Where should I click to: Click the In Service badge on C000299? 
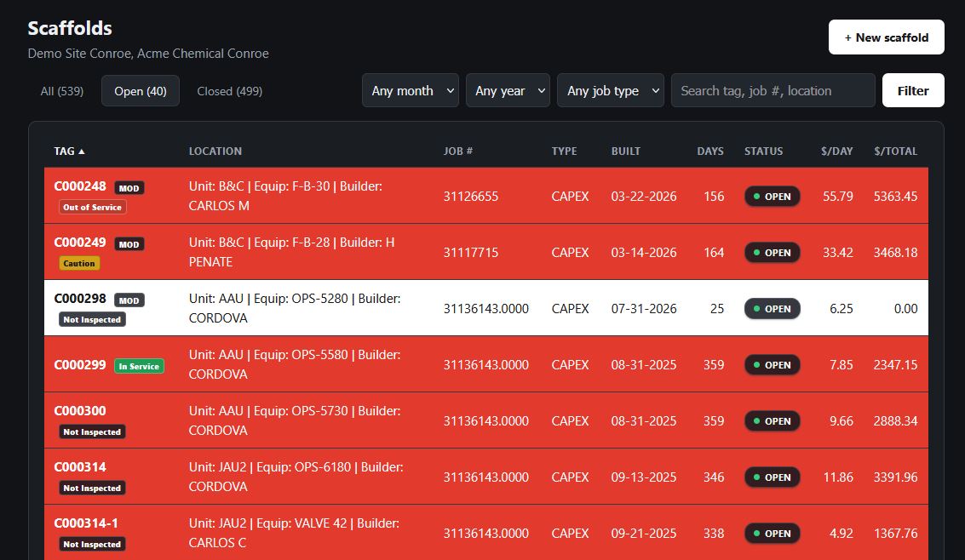(x=139, y=366)
